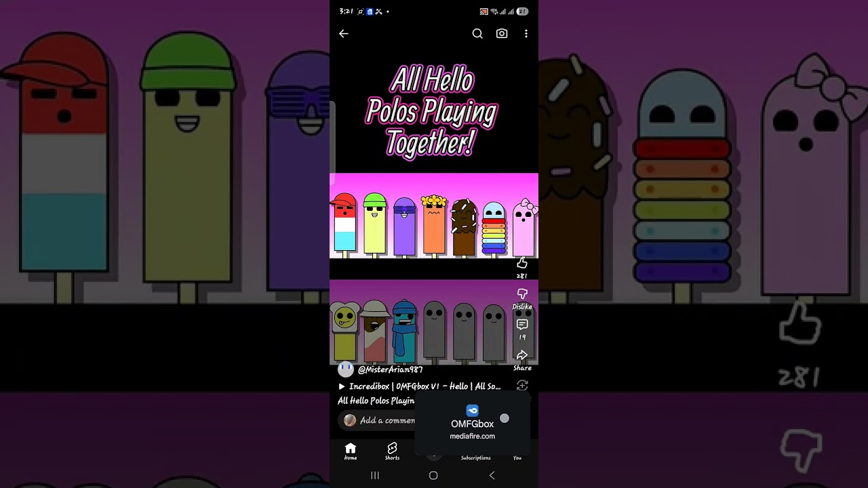Tap the battery indicator in the status bar
The image size is (868, 488).
coord(522,12)
